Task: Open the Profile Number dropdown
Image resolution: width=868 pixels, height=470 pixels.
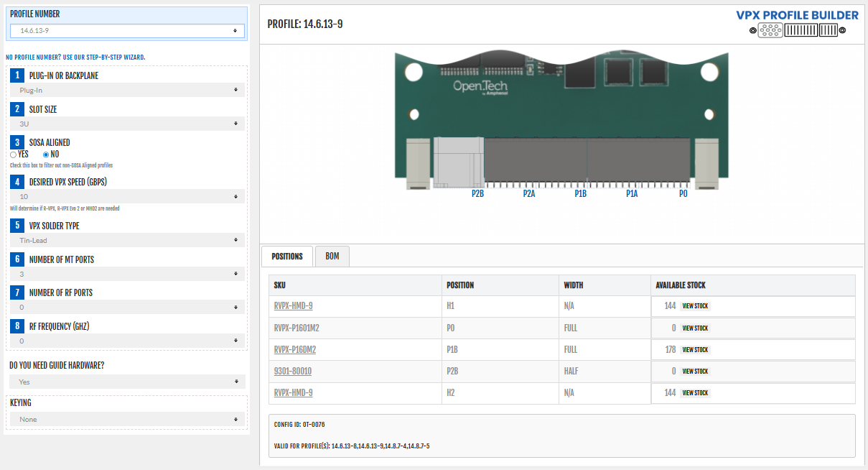Action: tap(126, 31)
